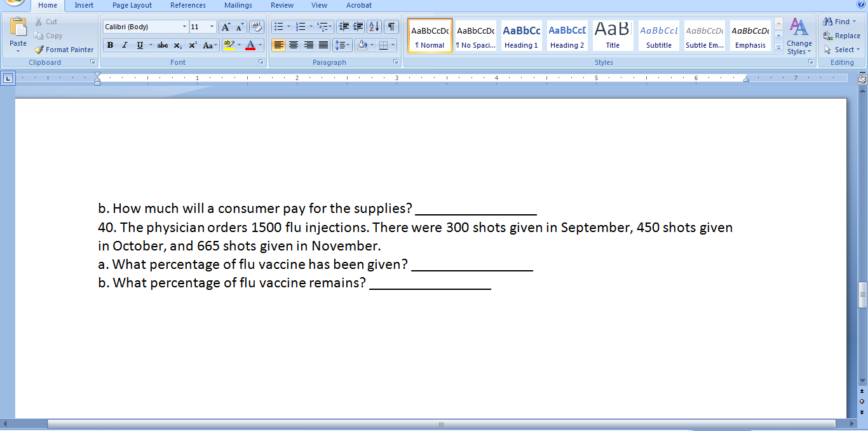Apply subscript formatting

pos(177,45)
